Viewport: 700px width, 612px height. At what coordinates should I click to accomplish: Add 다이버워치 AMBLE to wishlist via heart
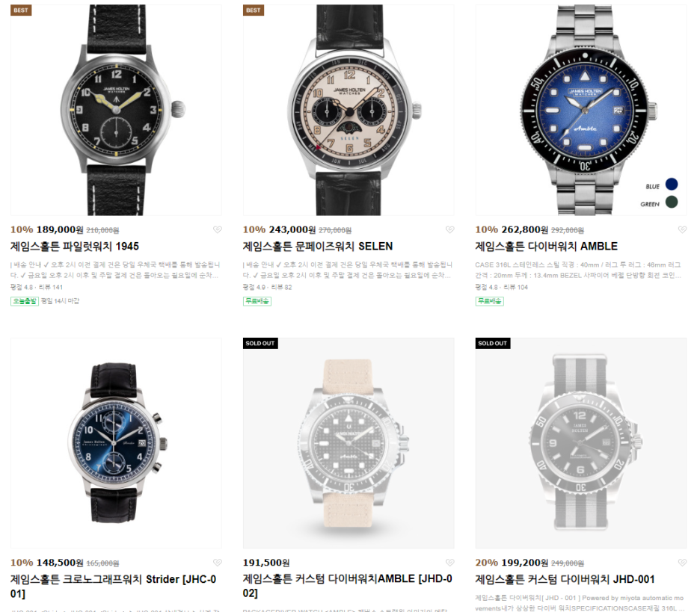[x=682, y=229]
